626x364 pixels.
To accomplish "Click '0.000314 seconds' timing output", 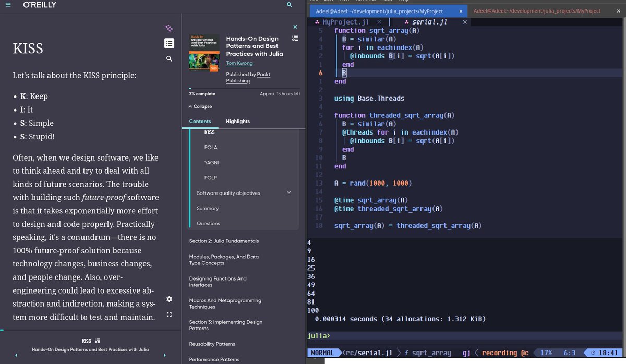I will coord(345,319).
